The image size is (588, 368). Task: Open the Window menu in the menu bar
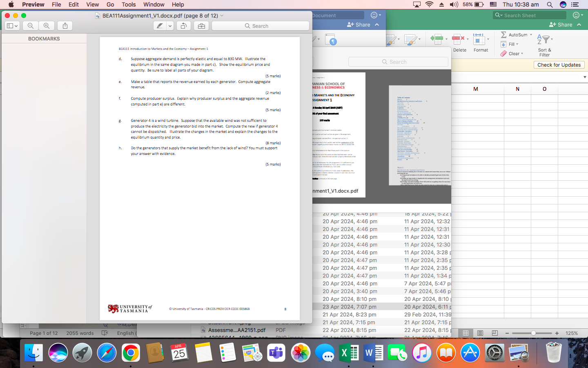[x=154, y=4]
